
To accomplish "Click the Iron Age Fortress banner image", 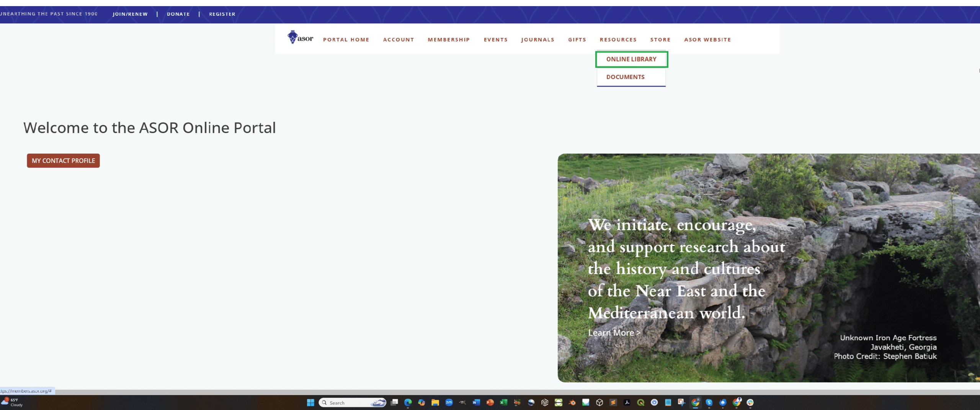I will (x=769, y=268).
